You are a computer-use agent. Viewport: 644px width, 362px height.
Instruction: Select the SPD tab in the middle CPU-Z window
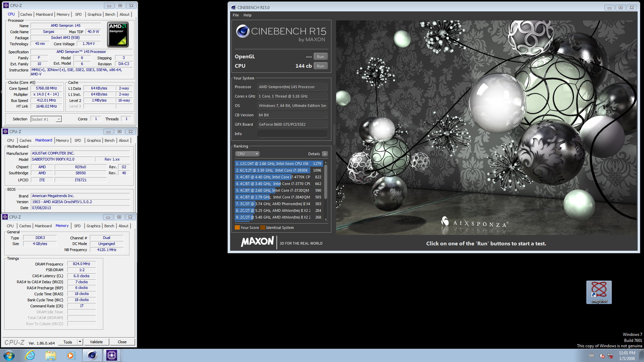pyautogui.click(x=77, y=140)
